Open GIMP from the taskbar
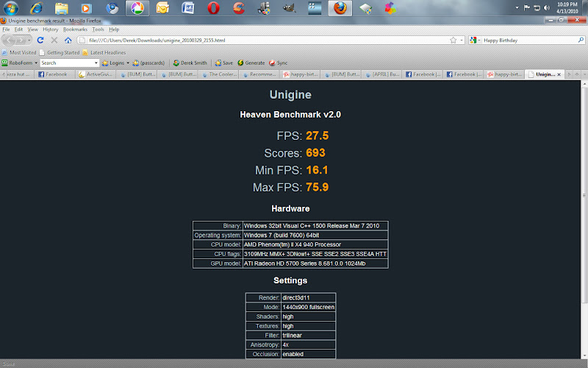Image resolution: width=588 pixels, height=368 pixels. [289, 8]
